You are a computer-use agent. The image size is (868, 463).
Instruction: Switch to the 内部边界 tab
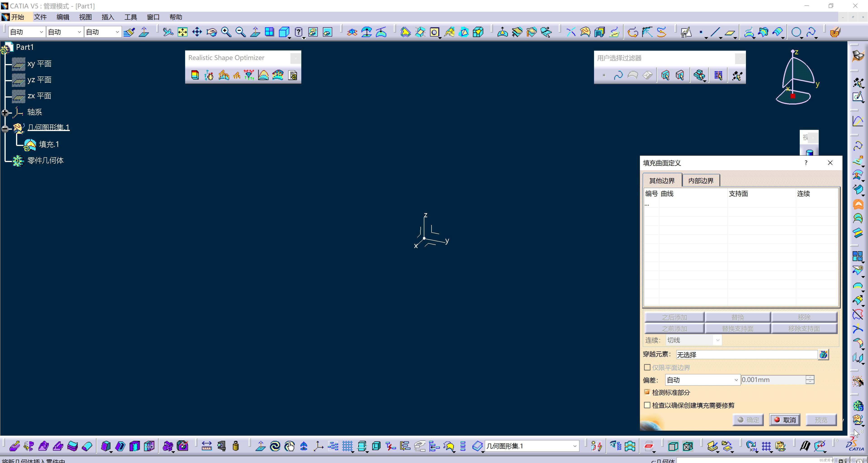(701, 181)
